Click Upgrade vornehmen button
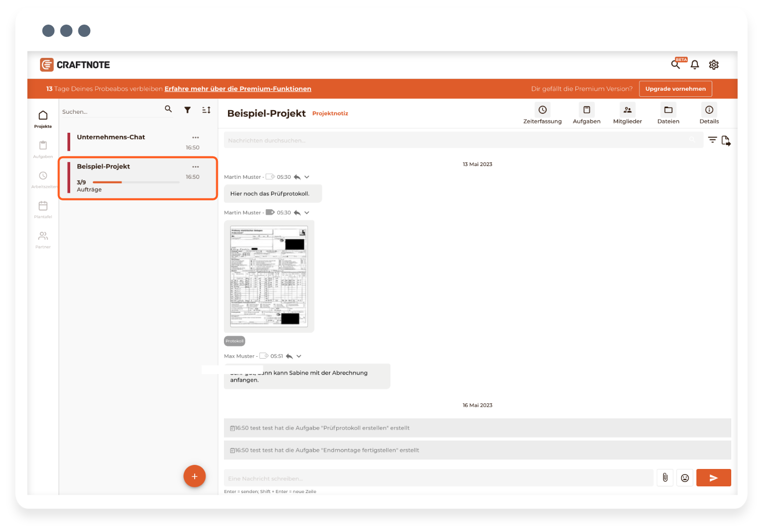The image size is (763, 532). [x=675, y=89]
